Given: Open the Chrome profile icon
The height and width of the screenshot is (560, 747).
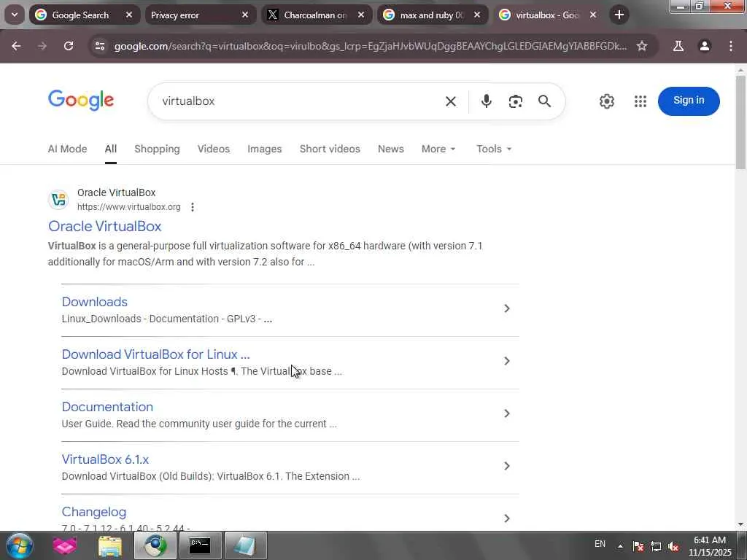Looking at the screenshot, I should (x=704, y=46).
